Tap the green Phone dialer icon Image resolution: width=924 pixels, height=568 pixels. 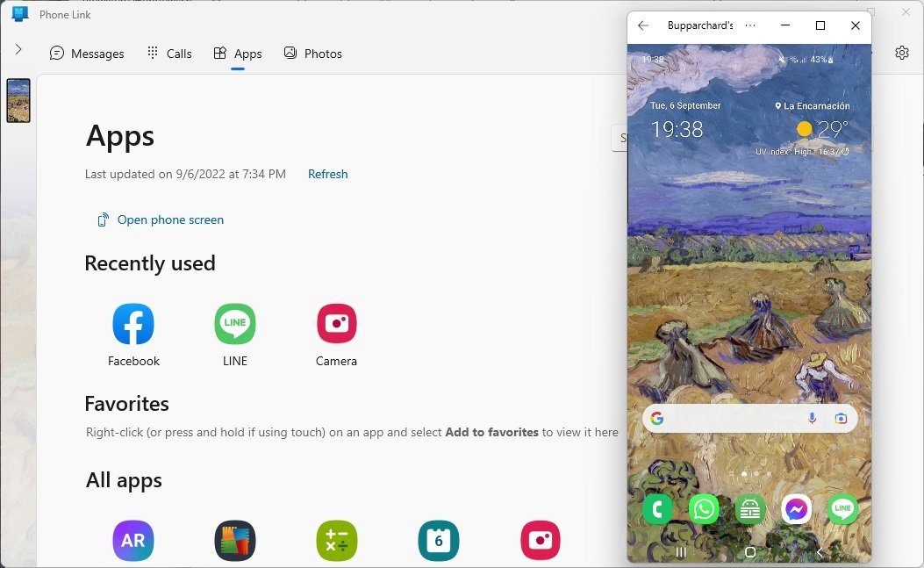pos(657,508)
